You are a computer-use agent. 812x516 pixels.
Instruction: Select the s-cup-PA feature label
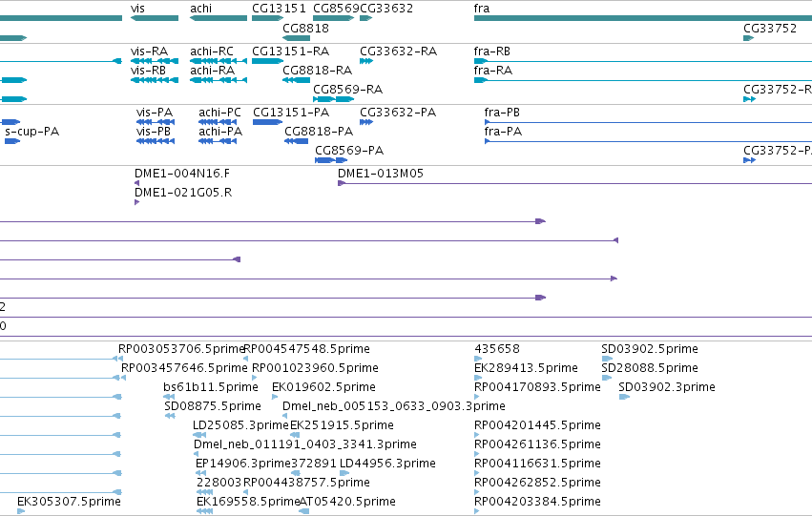pyautogui.click(x=31, y=132)
